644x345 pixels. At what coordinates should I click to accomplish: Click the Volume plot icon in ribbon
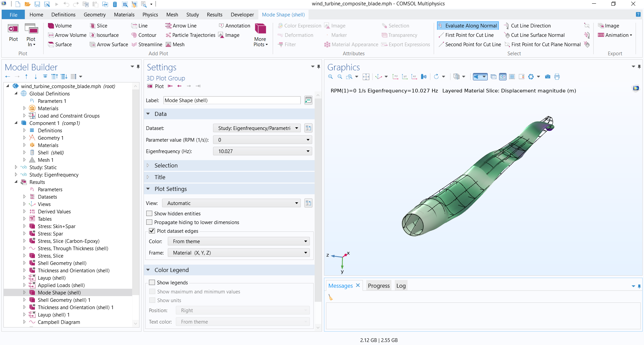pos(51,26)
